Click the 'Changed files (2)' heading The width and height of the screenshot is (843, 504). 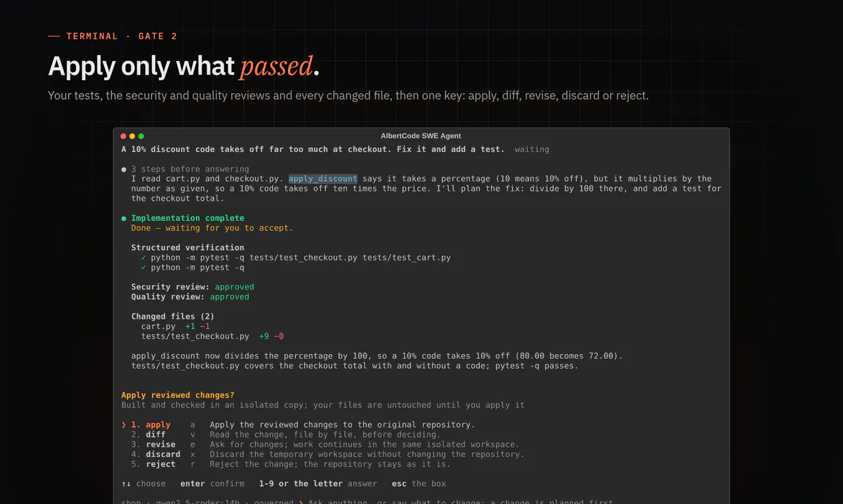(173, 316)
